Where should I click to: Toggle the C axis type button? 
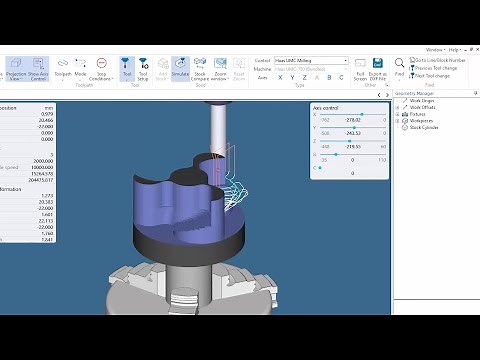coord(341,78)
